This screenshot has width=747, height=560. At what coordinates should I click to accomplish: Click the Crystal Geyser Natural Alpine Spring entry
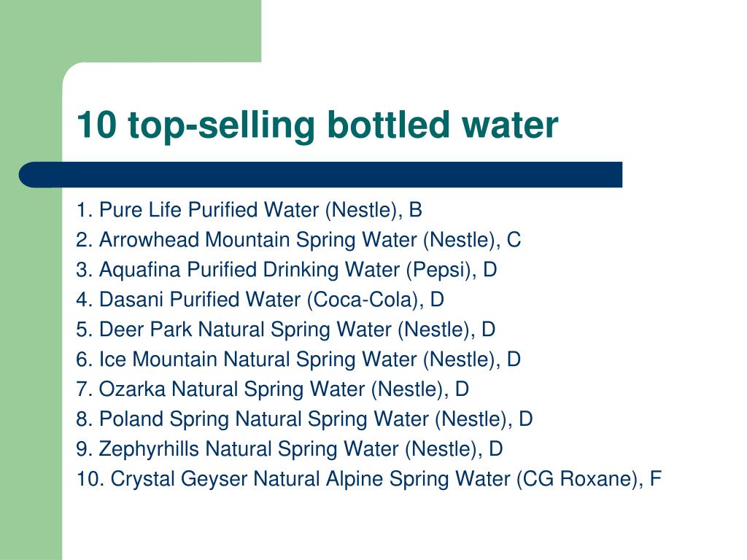pyautogui.click(x=369, y=479)
